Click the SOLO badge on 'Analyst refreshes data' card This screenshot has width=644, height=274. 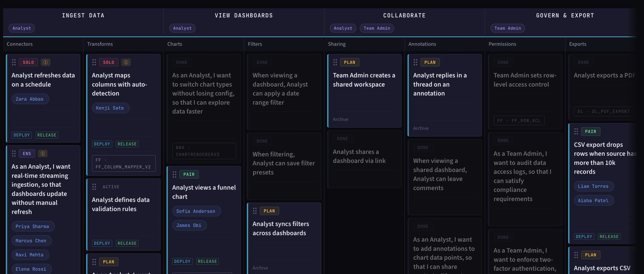pyautogui.click(x=28, y=62)
